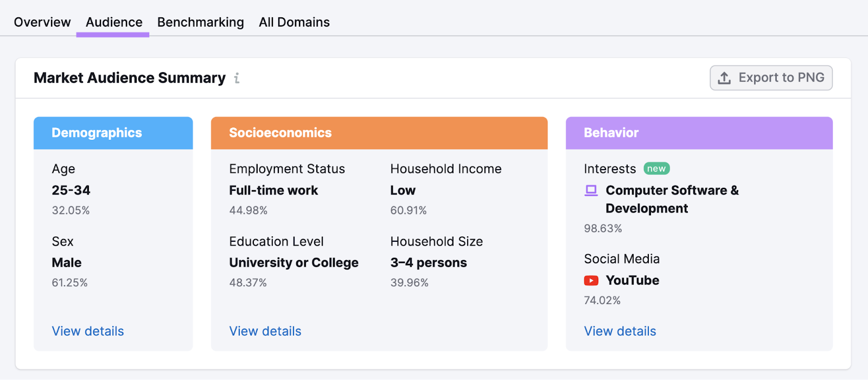The width and height of the screenshot is (868, 380).
Task: Open View details under Demographics
Action: [x=88, y=331]
